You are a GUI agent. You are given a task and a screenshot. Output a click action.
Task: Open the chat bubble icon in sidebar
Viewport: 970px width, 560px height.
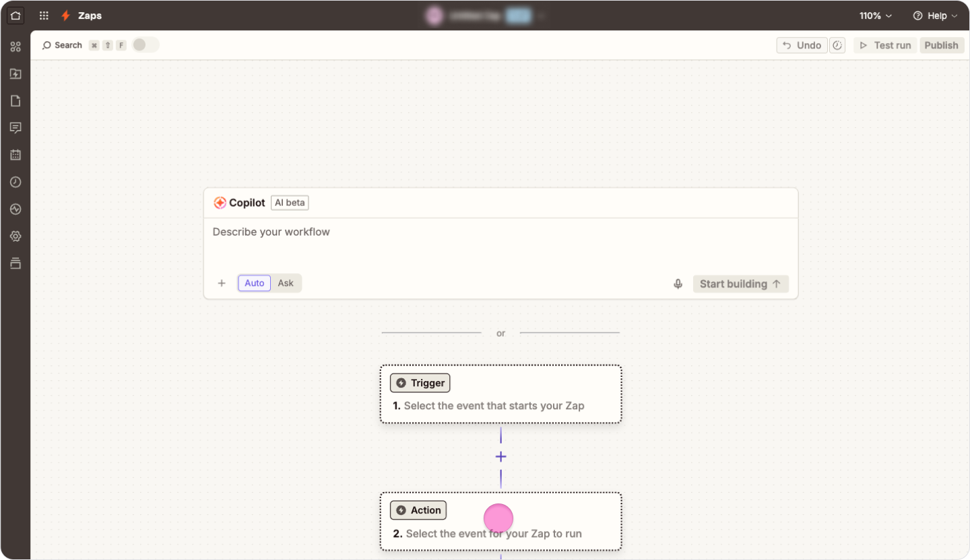pos(15,128)
